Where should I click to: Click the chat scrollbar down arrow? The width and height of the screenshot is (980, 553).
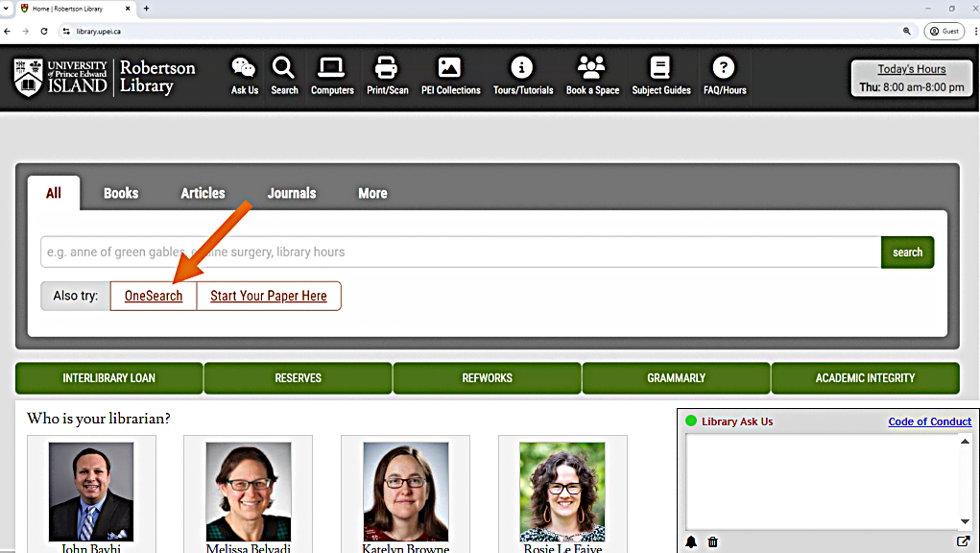tap(965, 521)
